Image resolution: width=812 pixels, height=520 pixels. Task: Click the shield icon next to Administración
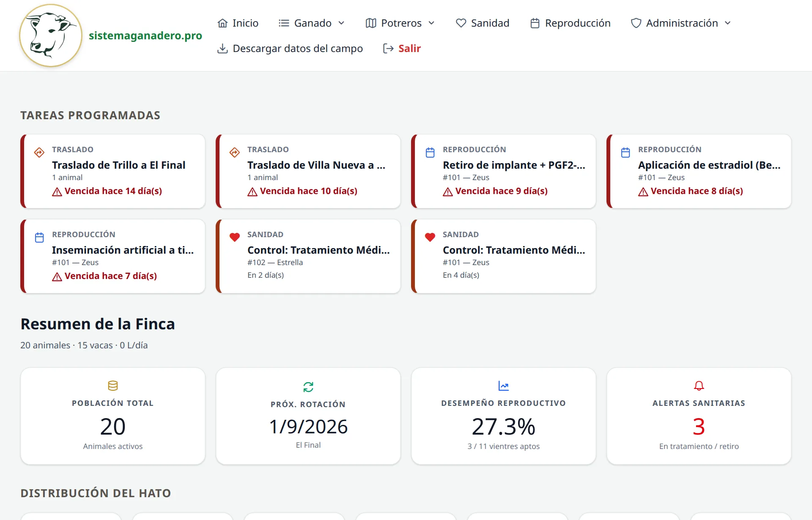pos(636,23)
